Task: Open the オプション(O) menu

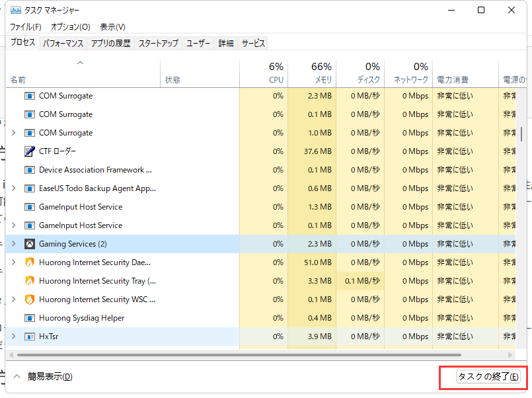Action: (x=70, y=27)
